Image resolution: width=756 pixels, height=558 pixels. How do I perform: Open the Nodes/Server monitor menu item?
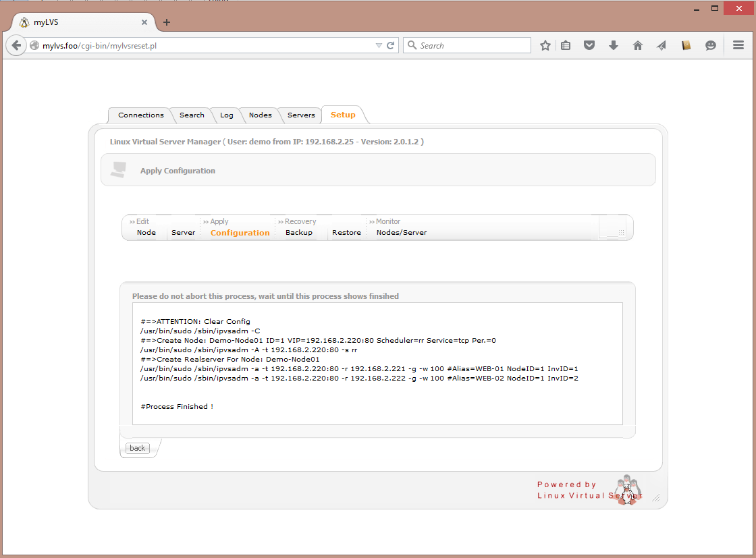click(401, 233)
